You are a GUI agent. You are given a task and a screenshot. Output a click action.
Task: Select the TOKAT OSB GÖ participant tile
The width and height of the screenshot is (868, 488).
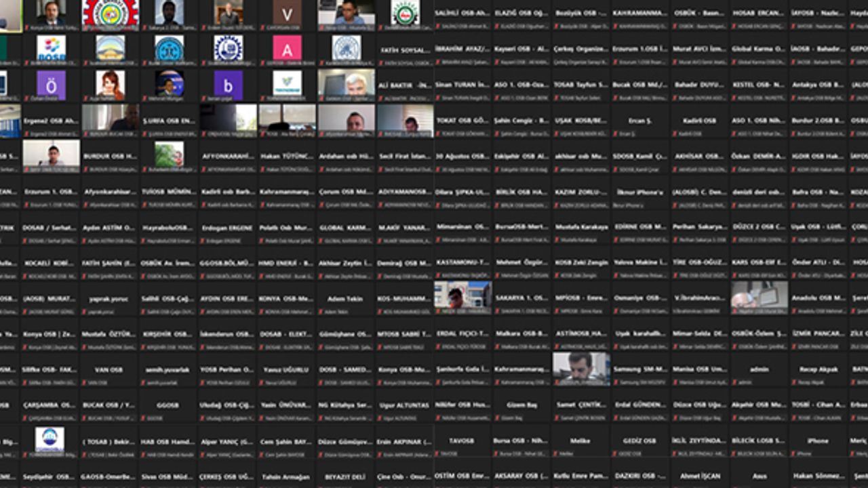tap(463, 121)
